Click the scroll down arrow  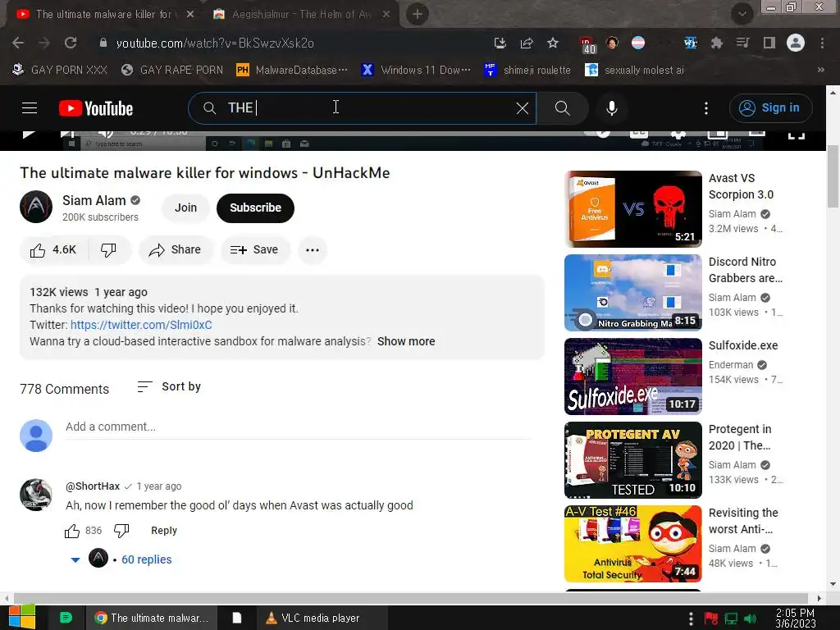click(833, 584)
